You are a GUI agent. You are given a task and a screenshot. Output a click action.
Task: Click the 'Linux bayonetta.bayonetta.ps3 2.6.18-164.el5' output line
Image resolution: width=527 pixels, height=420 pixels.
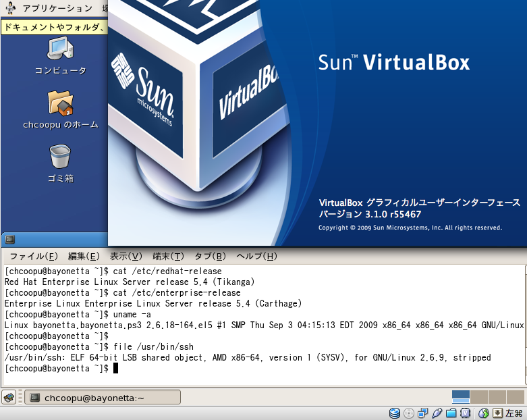(264, 325)
